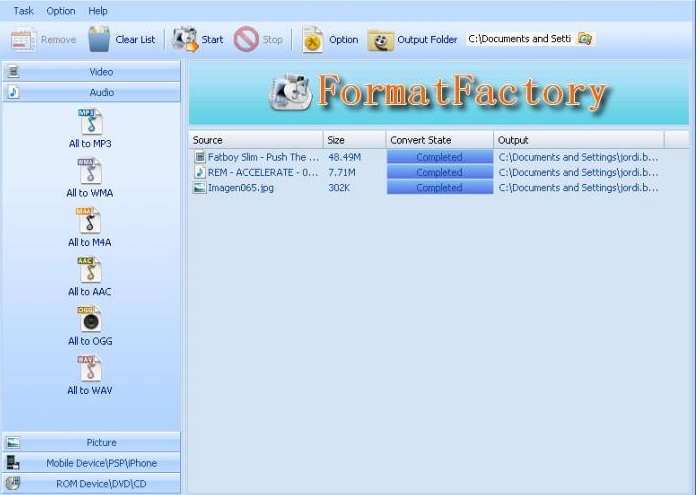This screenshot has height=495, width=700.
Task: Click the 48.49M size cell
Action: coord(344,157)
